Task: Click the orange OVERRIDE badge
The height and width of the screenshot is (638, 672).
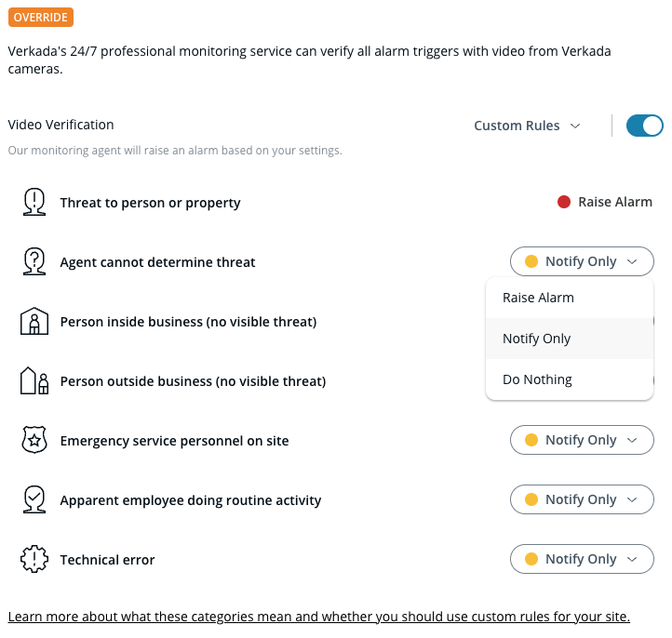Action: (40, 18)
